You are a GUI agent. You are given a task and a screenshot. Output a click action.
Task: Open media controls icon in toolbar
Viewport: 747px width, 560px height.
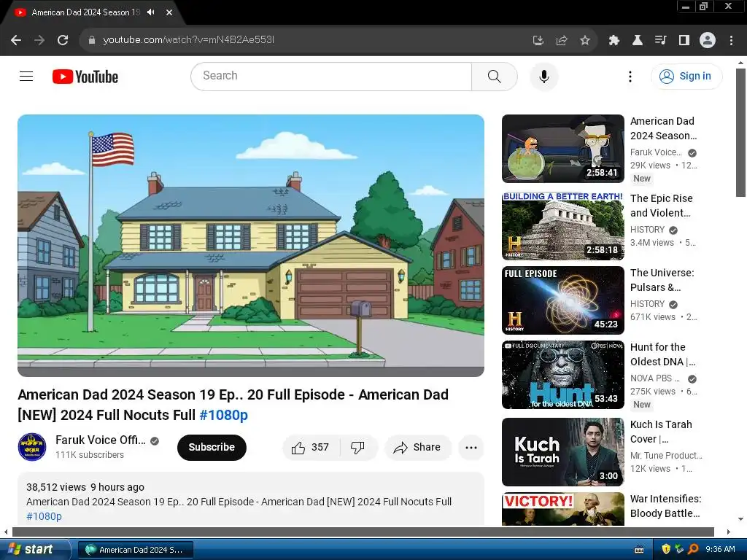coord(661,40)
